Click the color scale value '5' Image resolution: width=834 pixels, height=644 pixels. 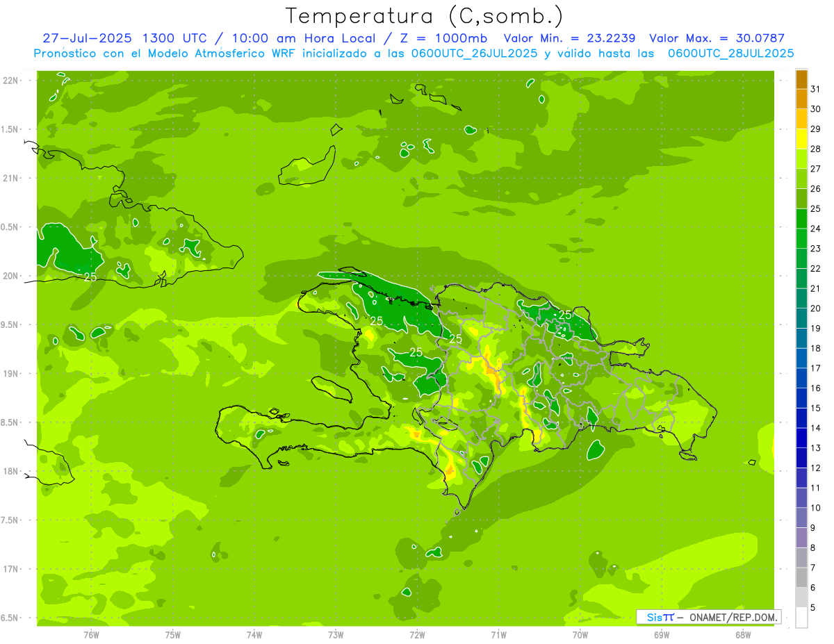click(x=812, y=607)
